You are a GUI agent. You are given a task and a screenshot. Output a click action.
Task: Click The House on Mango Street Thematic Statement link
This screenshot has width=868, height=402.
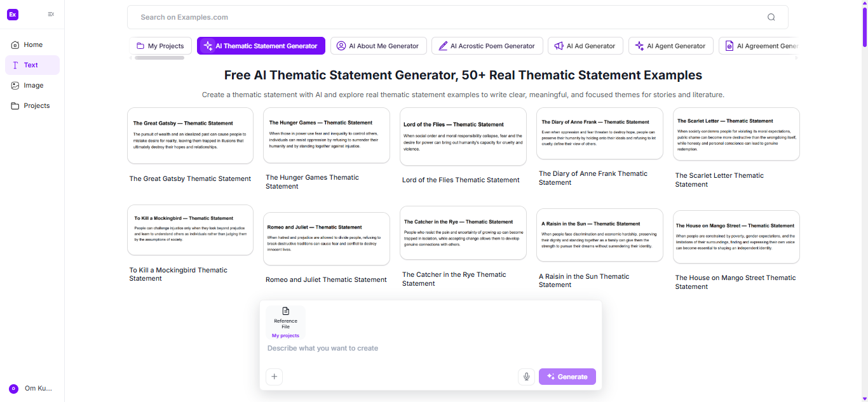click(x=736, y=282)
